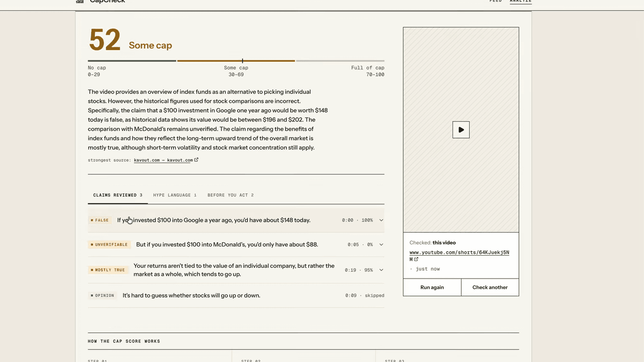Click the video thumbnail area

click(x=461, y=130)
